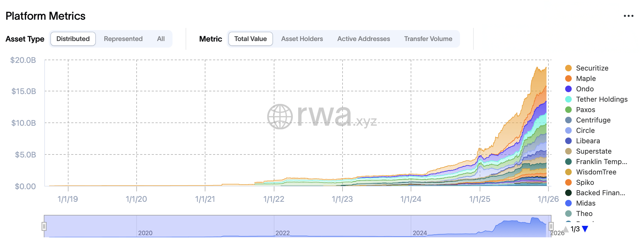644x251 pixels.
Task: Select the Represented asset type
Action: pos(123,39)
